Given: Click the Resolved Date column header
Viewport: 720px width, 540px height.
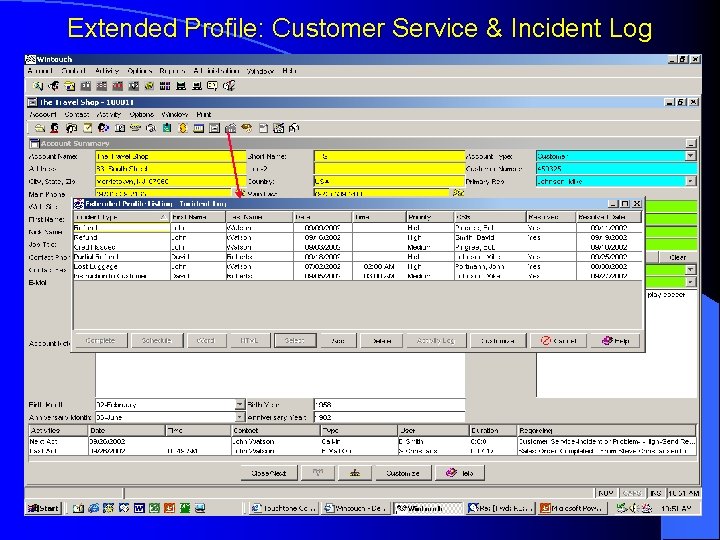Looking at the screenshot, I should [x=608, y=217].
